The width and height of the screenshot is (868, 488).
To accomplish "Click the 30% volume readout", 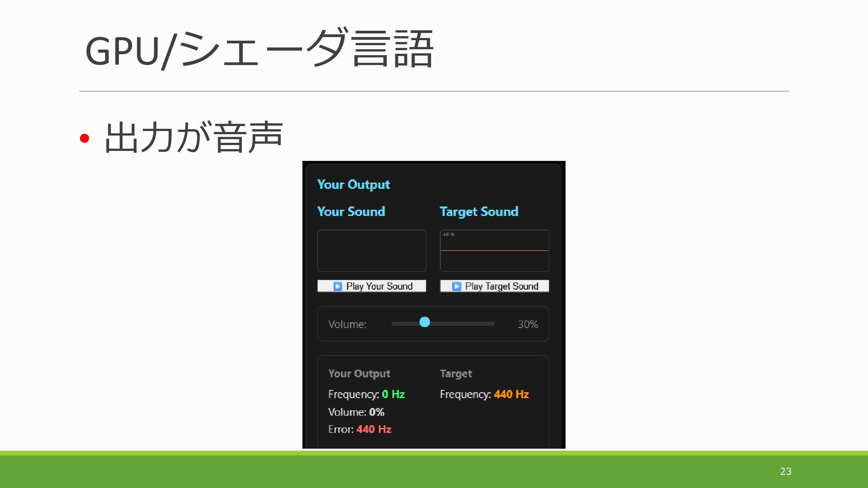I will click(528, 324).
